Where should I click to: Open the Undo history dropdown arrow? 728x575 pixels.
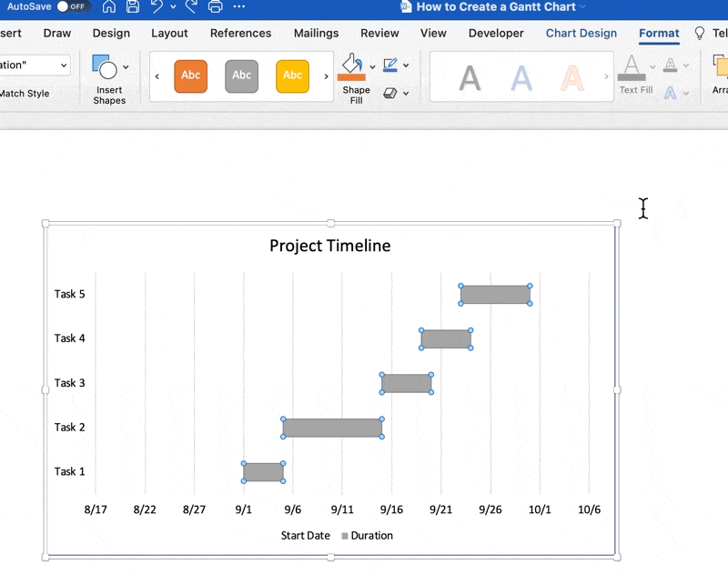pos(173,6)
